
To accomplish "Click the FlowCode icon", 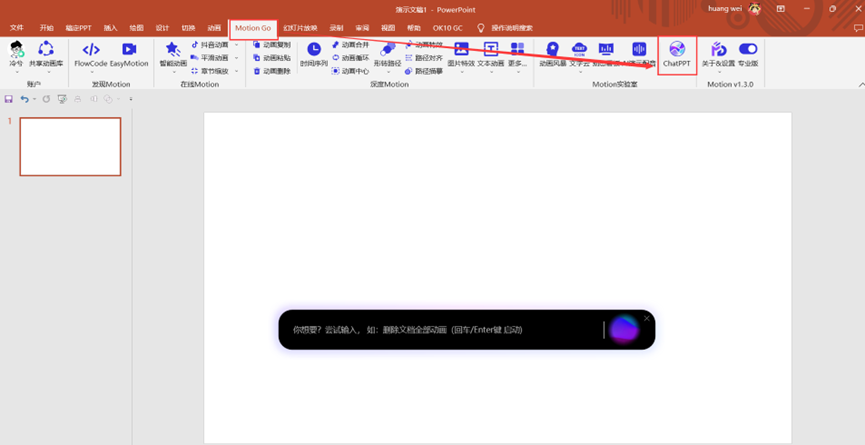I will tap(91, 53).
